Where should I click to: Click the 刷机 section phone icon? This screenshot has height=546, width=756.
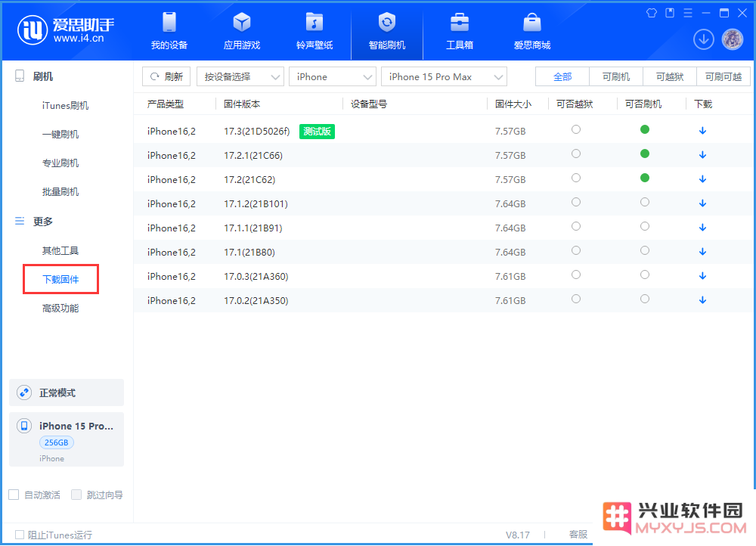(20, 76)
